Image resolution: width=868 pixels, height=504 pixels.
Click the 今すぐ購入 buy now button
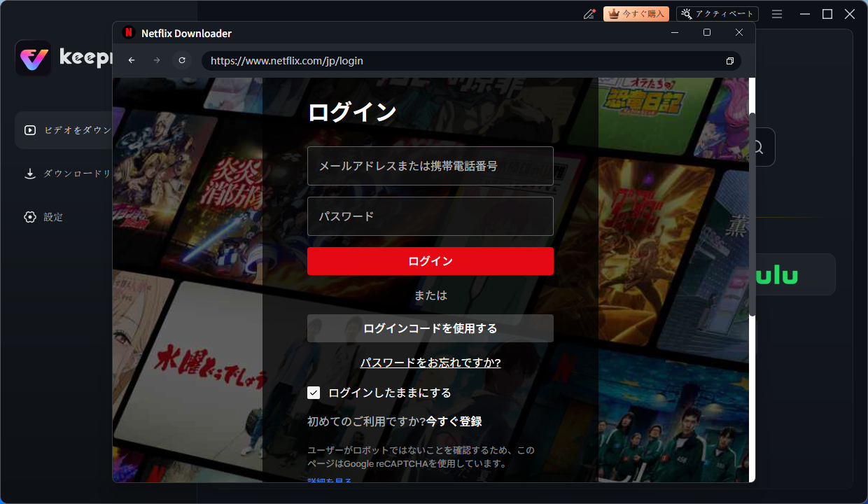coord(636,14)
